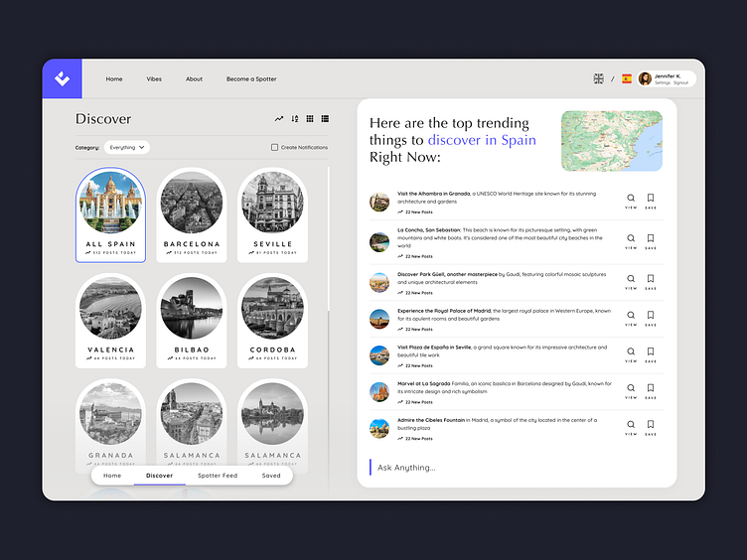Select the Valencia city card

tap(110, 321)
